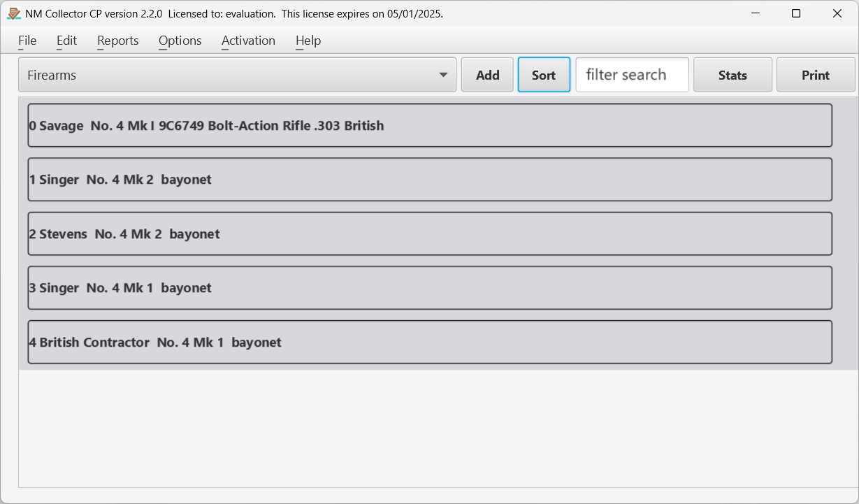859x504 pixels.
Task: Select the 1 Singer No. 4 Mk 2 bayonet entry
Action: 430,180
